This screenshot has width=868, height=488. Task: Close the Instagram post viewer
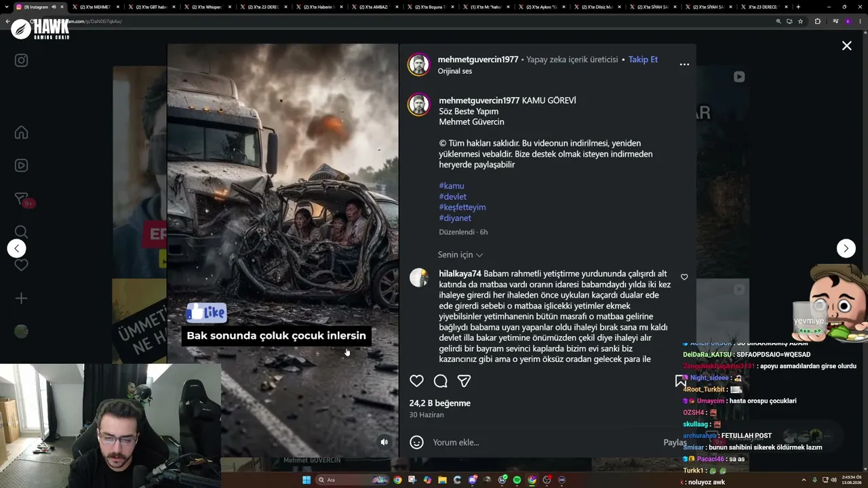point(846,45)
